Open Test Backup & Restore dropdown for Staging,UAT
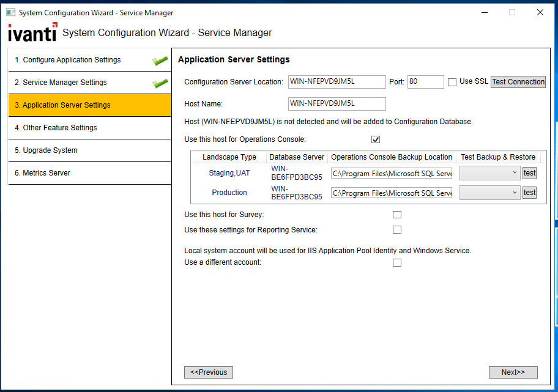 coord(489,173)
